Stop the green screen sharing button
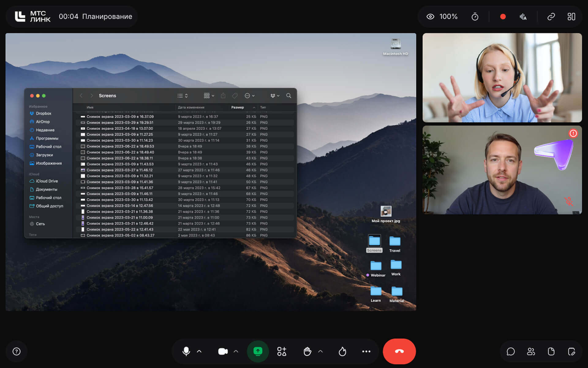The image size is (588, 368). (x=258, y=351)
